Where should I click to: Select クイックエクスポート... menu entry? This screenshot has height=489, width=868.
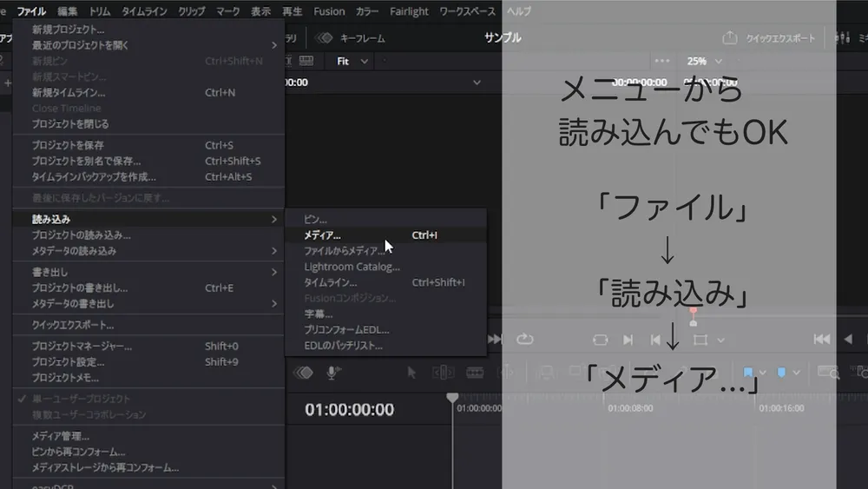pos(149,325)
